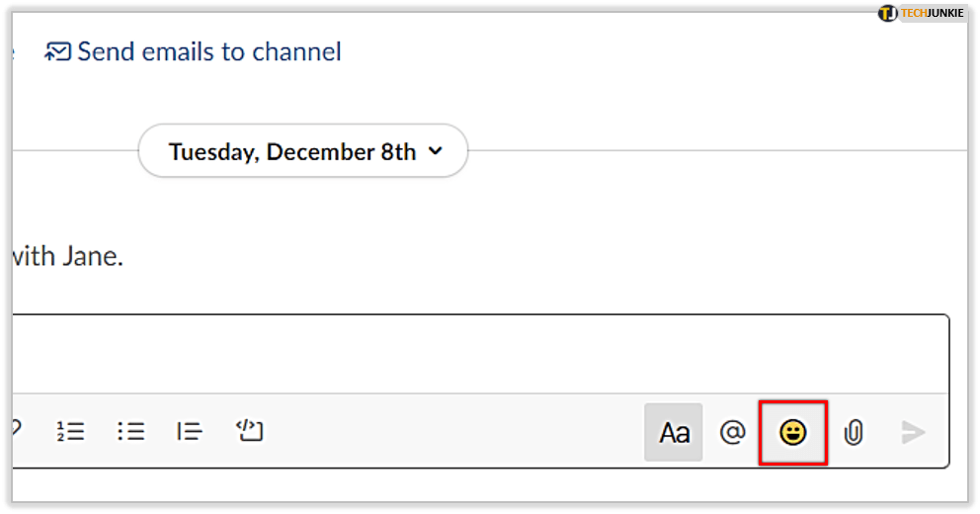Open the Tuesday, December 8th date dropdown
This screenshot has width=980, height=514.
(x=292, y=151)
